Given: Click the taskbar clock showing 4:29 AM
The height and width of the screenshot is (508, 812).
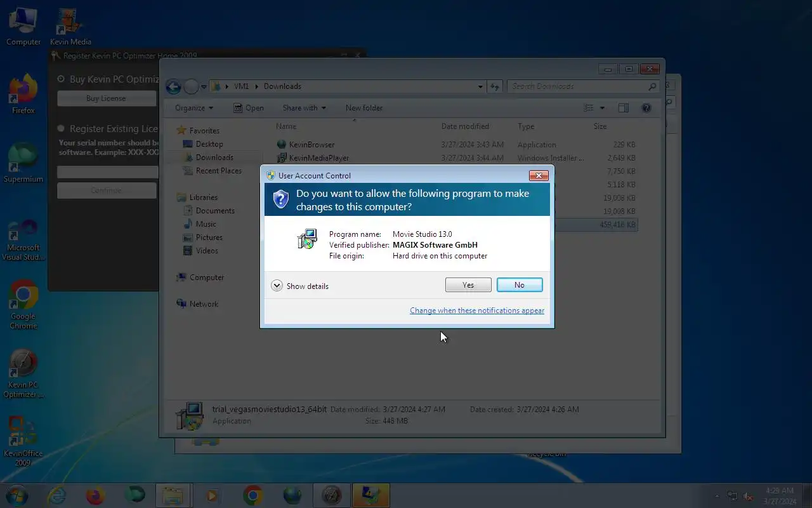Looking at the screenshot, I should tap(778, 496).
